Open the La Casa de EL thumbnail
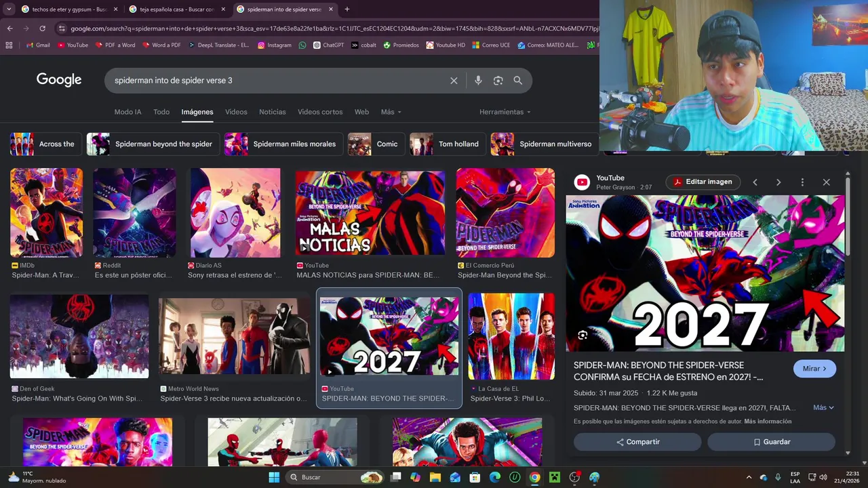The height and width of the screenshot is (488, 868). coord(511,336)
